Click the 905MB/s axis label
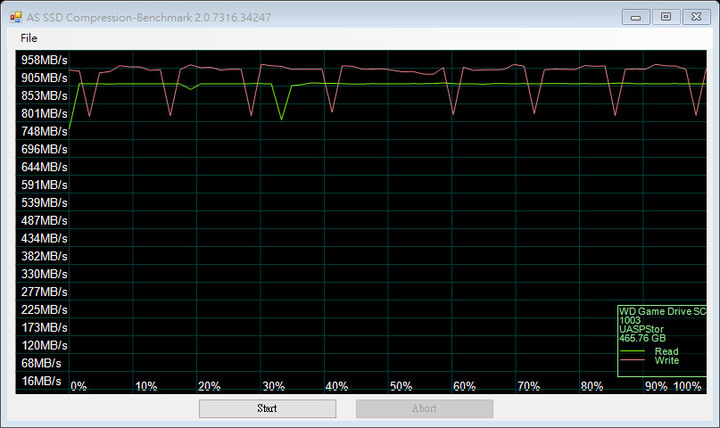Viewport: 720px width, 428px height. [44, 78]
